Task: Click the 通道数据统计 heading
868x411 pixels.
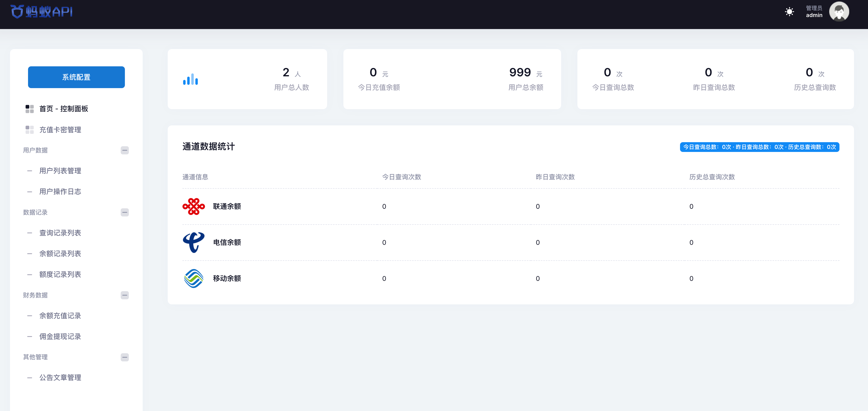Action: tap(208, 146)
